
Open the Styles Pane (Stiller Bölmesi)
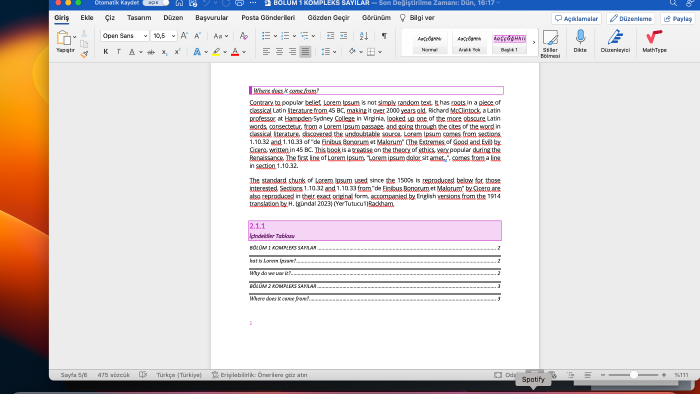(x=550, y=44)
